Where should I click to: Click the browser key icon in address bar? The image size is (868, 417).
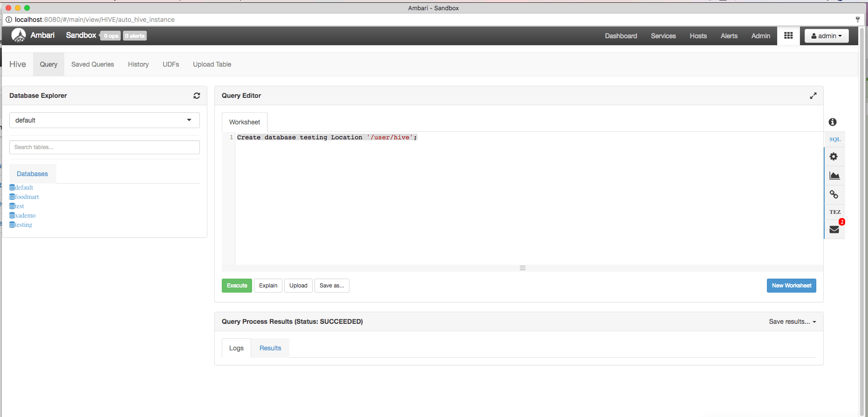coord(858,20)
